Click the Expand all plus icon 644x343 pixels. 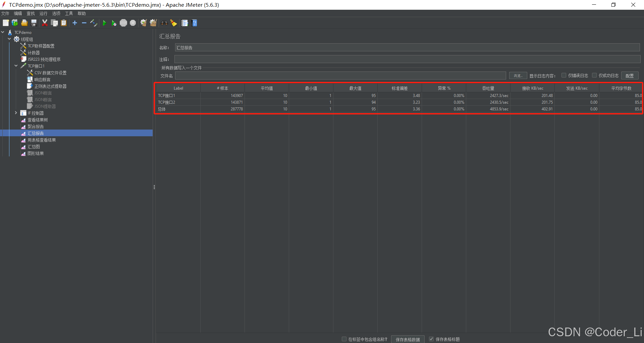tap(75, 23)
